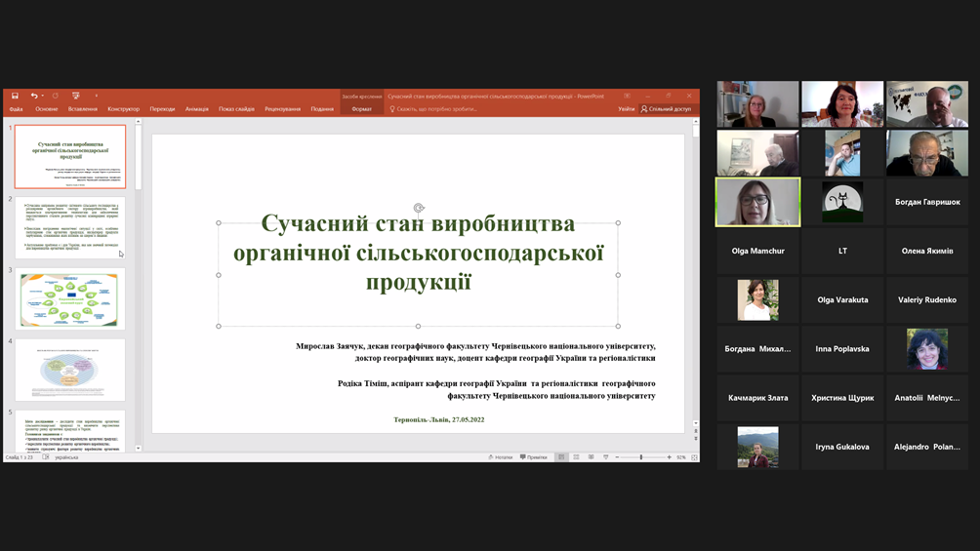The width and height of the screenshot is (980, 551).
Task: Click the Увійти sign-in link
Action: (x=627, y=108)
